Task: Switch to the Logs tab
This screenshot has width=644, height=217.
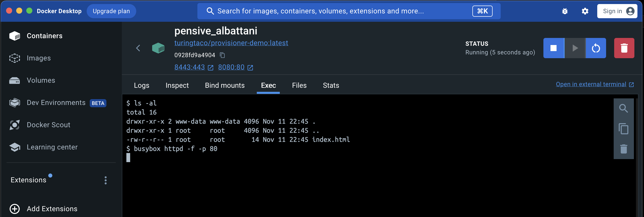Action: click(x=142, y=85)
